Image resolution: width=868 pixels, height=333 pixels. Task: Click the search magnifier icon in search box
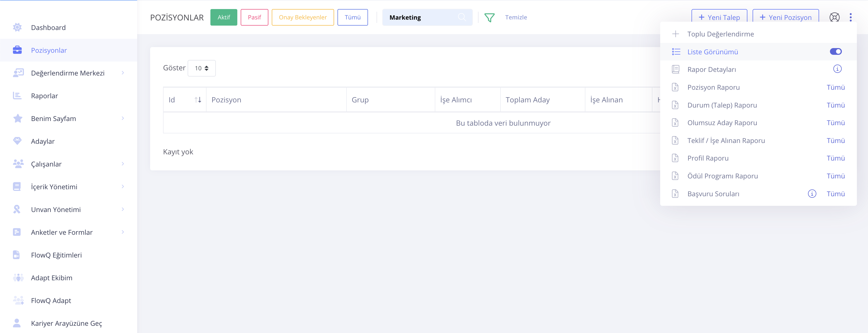pyautogui.click(x=462, y=17)
